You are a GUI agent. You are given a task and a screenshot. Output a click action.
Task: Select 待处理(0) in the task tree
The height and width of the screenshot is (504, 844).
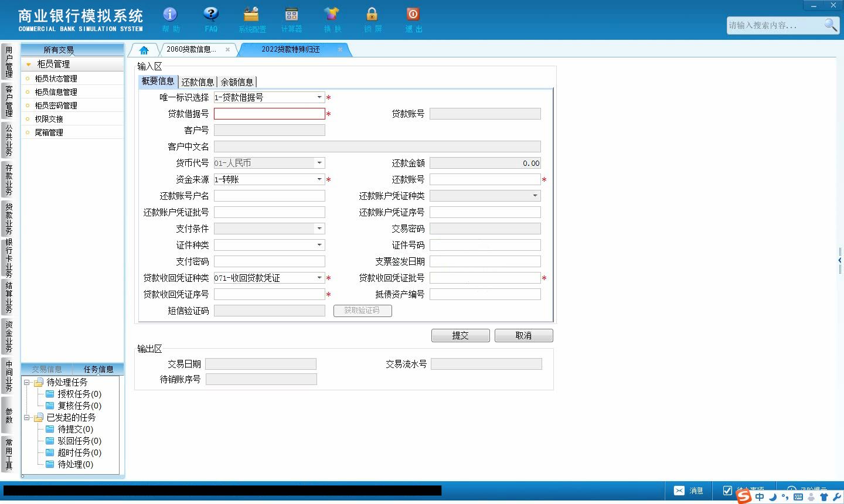pyautogui.click(x=75, y=465)
